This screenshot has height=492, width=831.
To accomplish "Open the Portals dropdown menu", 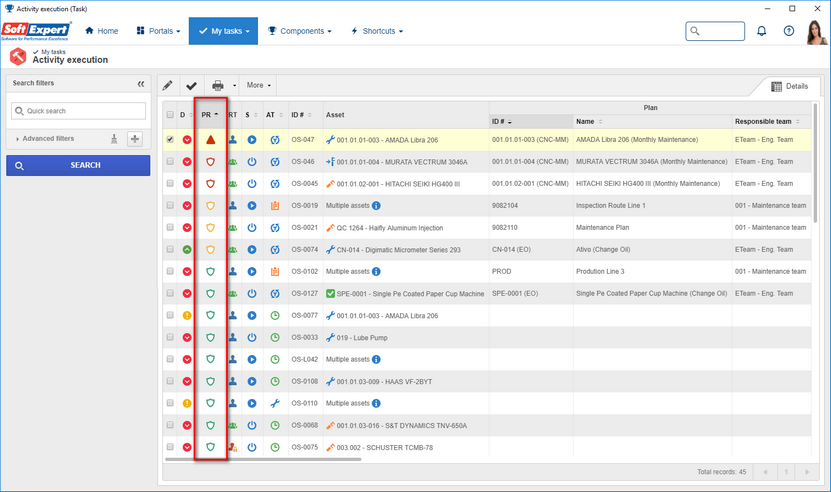I will (158, 31).
